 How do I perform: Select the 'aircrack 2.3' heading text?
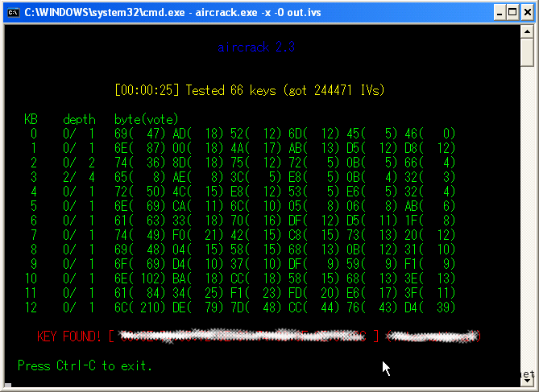click(x=256, y=47)
